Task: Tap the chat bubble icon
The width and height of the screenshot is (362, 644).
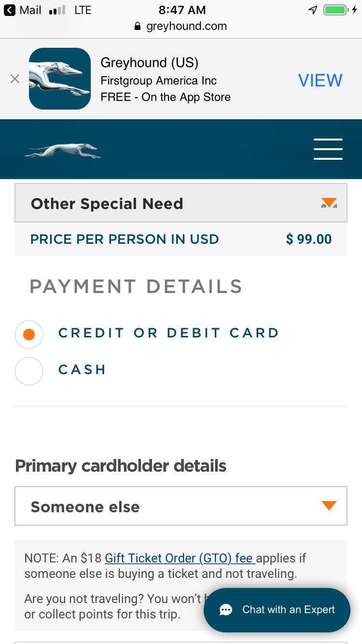Action: 225,610
